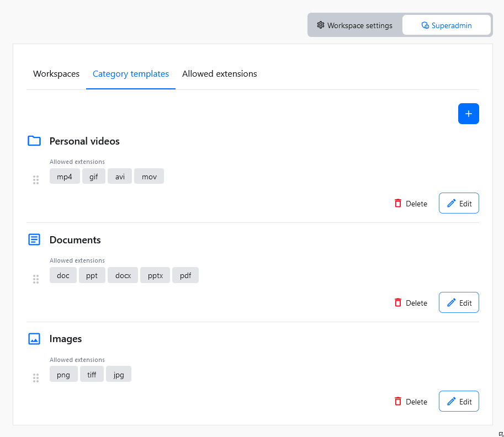Grab the drag handle for Personal videos
The height and width of the screenshot is (437, 504).
[x=36, y=180]
